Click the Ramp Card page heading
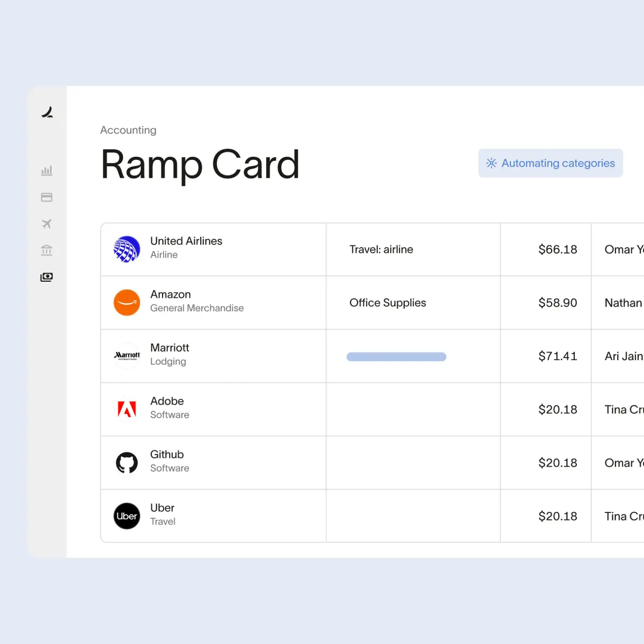 click(x=200, y=164)
